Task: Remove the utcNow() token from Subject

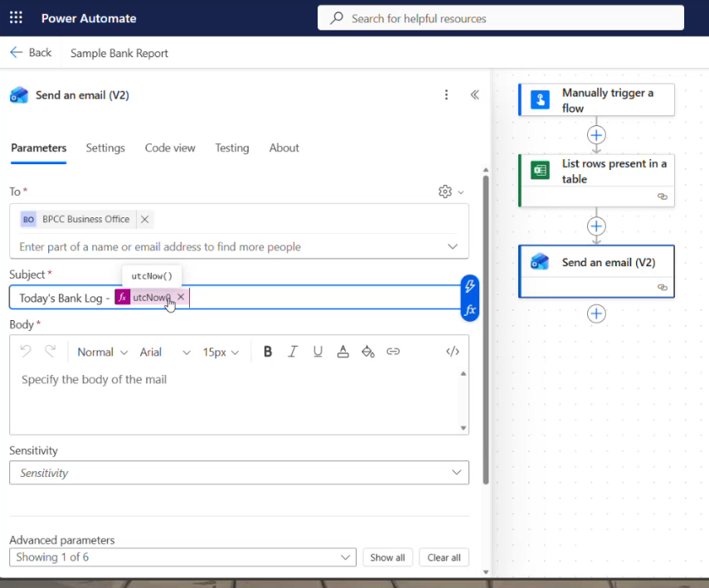Action: (181, 297)
